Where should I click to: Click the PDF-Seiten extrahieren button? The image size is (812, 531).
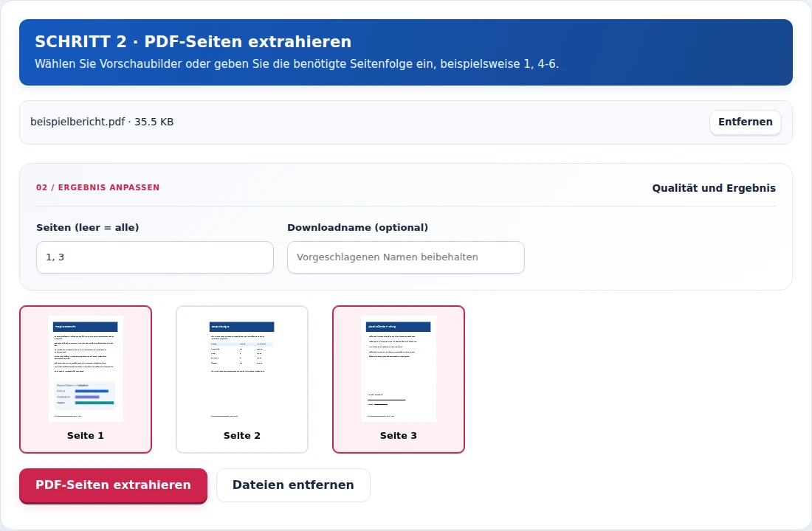coord(113,485)
